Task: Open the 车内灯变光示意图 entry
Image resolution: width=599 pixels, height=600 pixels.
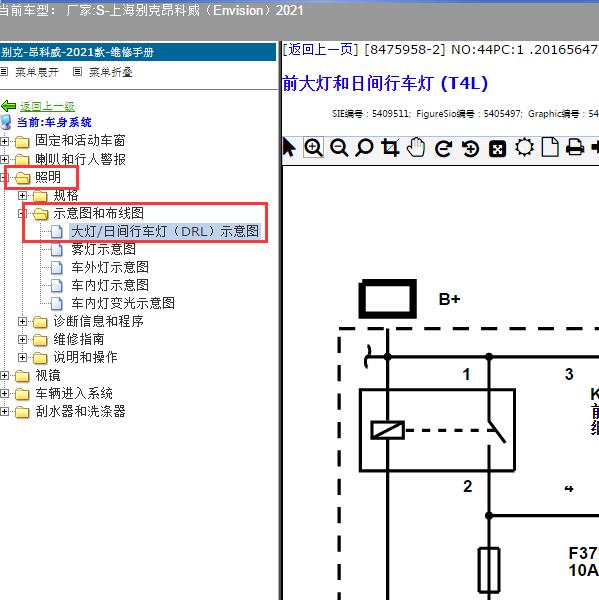Action: click(123, 303)
